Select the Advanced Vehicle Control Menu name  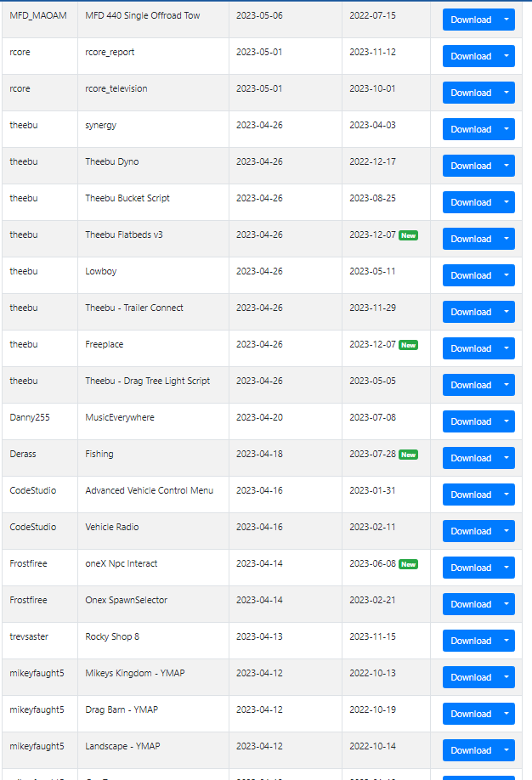(150, 490)
